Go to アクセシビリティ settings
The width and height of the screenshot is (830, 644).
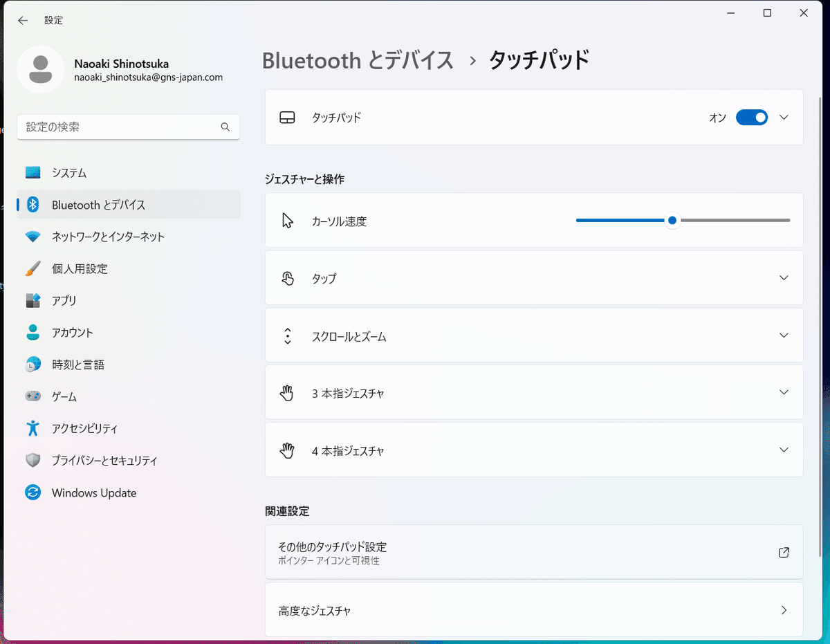[129, 428]
